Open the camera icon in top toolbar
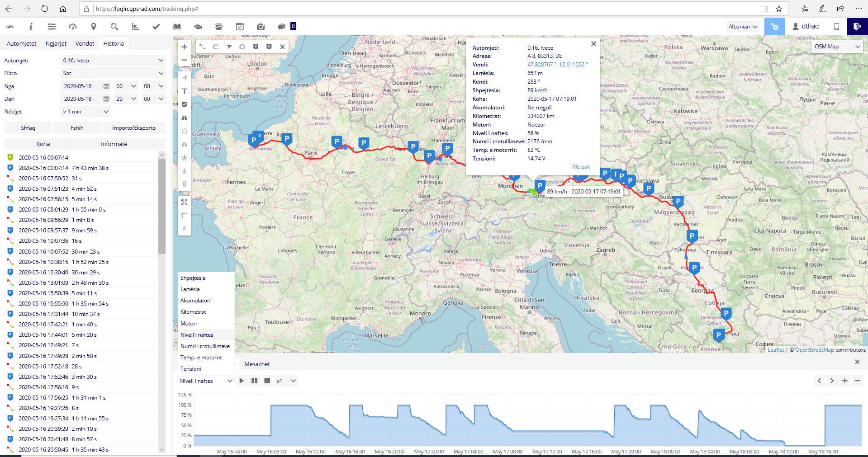The height and width of the screenshot is (457, 868). tap(261, 27)
